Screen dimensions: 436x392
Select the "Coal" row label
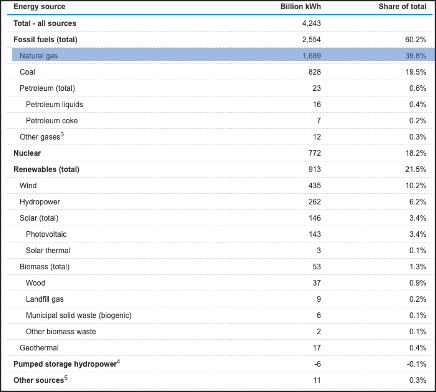[27, 72]
